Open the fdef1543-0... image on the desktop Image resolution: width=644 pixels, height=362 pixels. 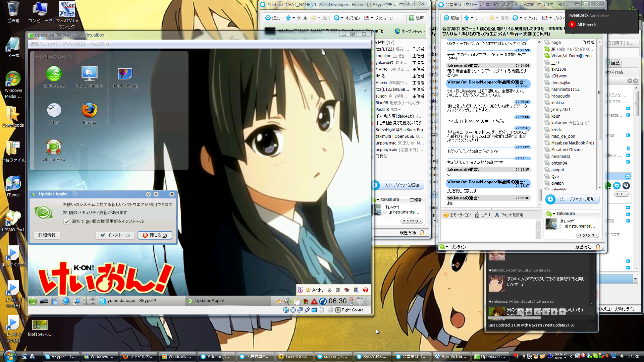[x=40, y=328]
